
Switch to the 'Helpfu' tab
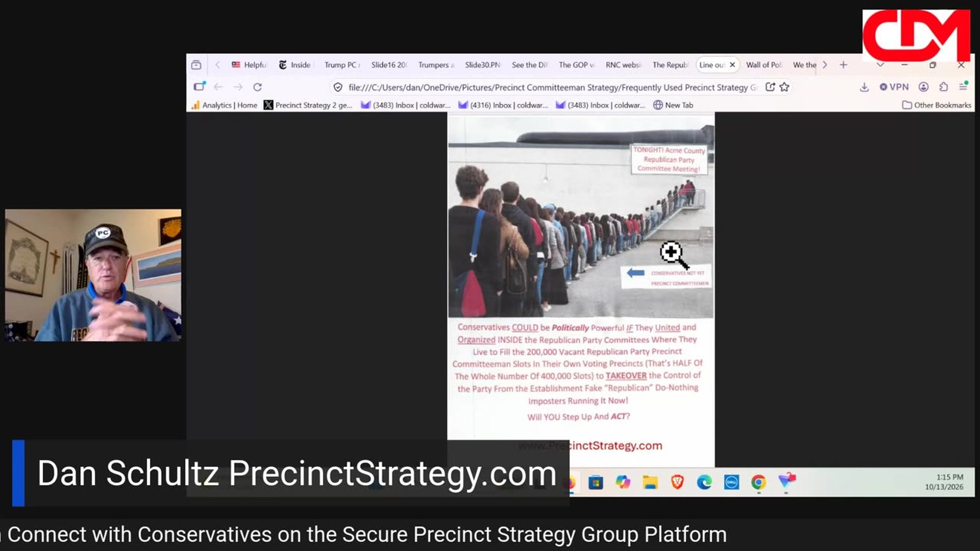[249, 65]
